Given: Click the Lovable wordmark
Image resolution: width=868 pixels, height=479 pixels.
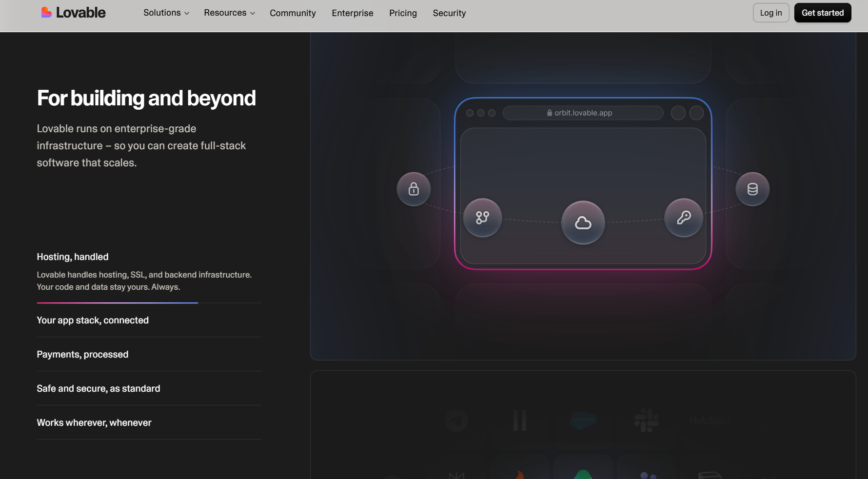Looking at the screenshot, I should (x=80, y=13).
